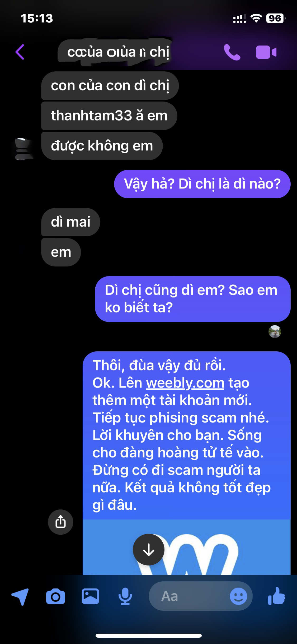Jump to latest messages with down arrow

point(149,550)
